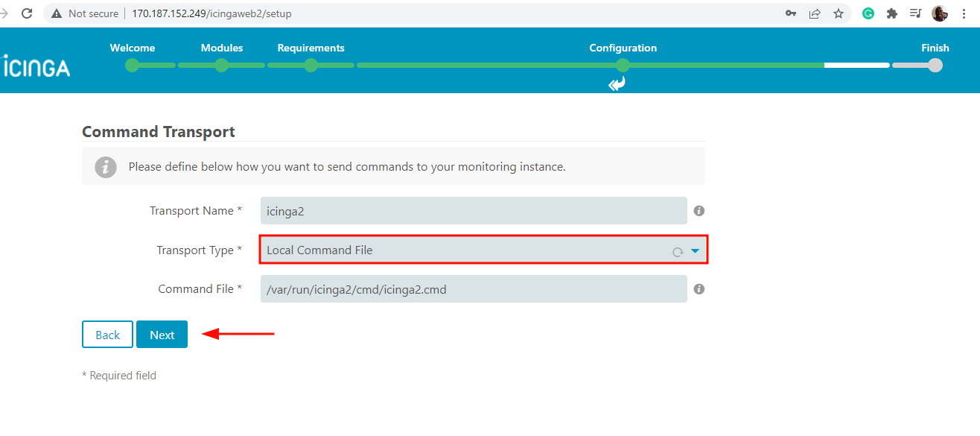The height and width of the screenshot is (436, 980).
Task: Bookmark this page with star icon
Action: (x=839, y=13)
